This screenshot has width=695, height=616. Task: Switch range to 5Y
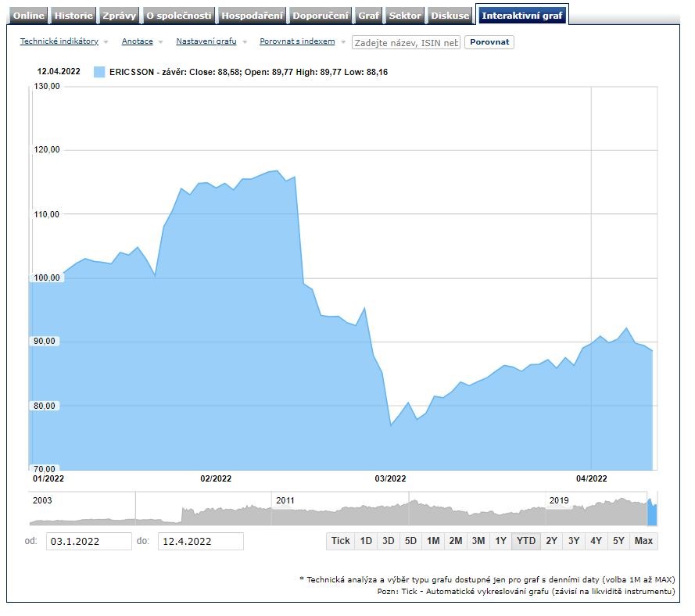tap(618, 541)
